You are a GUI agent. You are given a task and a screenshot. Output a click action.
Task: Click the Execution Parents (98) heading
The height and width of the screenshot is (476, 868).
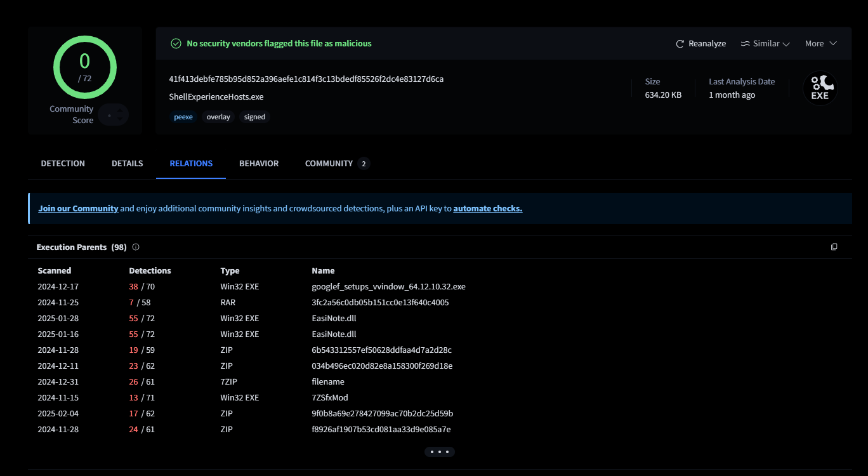pyautogui.click(x=81, y=247)
